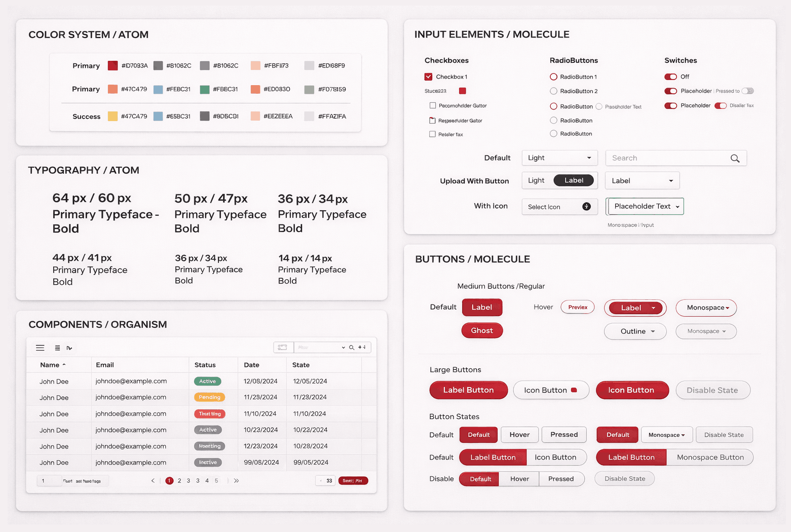Viewport: 791px width, 532px height.
Task: Click the search magnifier in table toolbar
Action: click(352, 348)
